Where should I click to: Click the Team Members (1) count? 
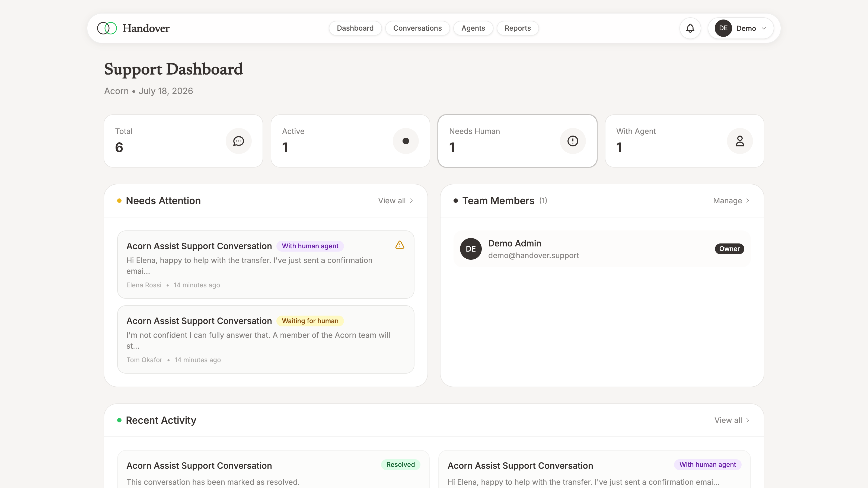point(543,201)
